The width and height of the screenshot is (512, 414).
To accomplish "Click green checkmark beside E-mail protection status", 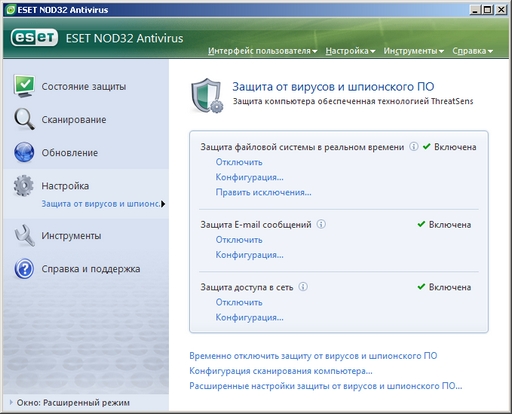I will pyautogui.click(x=421, y=224).
